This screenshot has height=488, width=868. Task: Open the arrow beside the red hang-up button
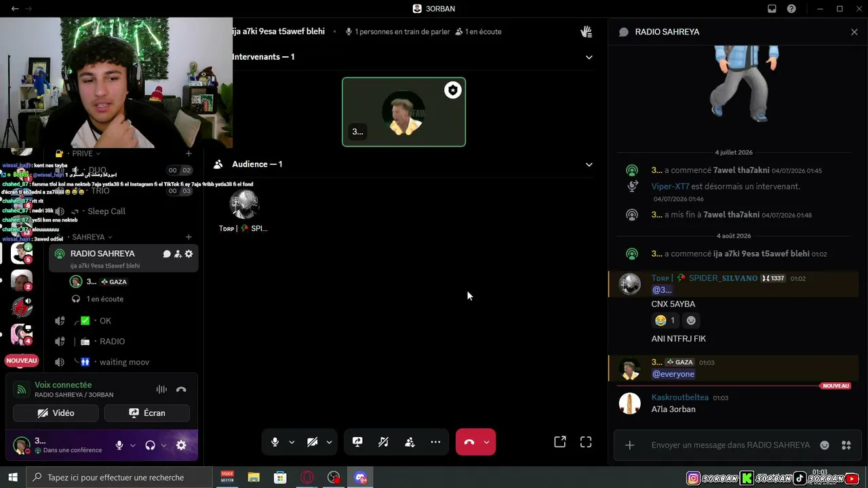click(x=486, y=442)
